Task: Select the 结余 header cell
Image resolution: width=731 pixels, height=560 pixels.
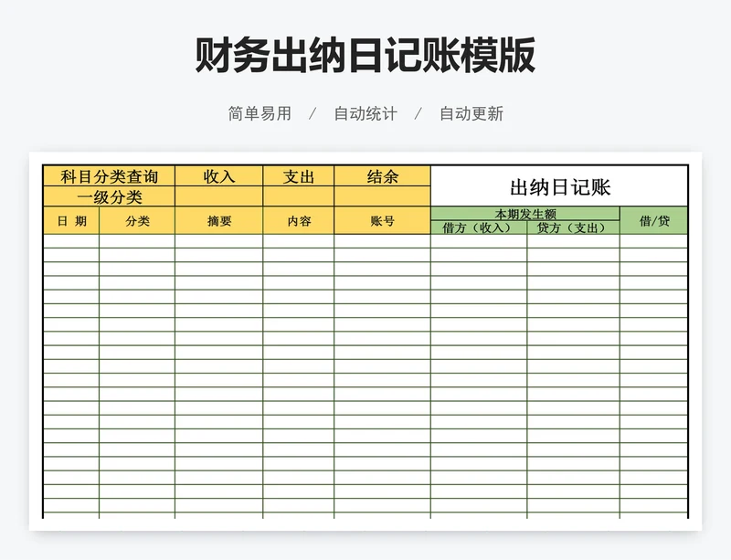Action: tap(382, 176)
